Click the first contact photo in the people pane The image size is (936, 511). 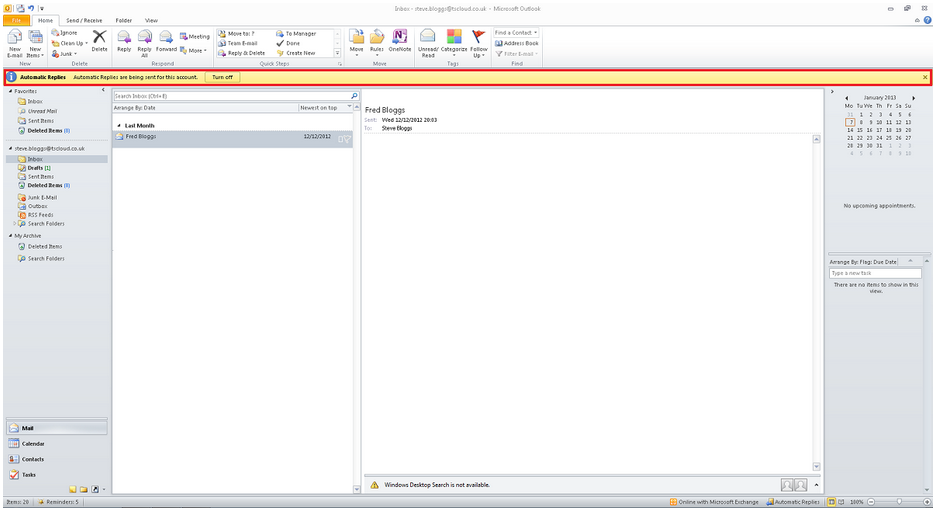787,485
